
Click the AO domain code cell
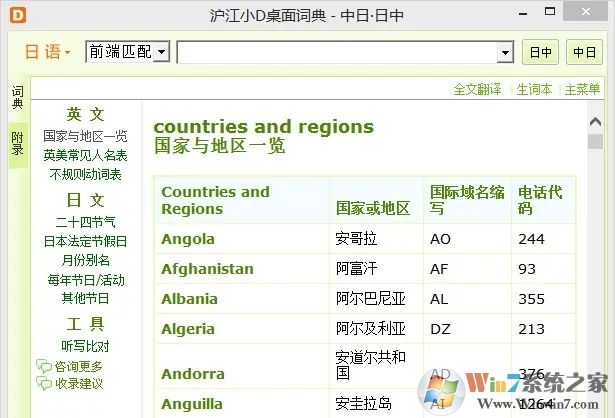point(468,239)
